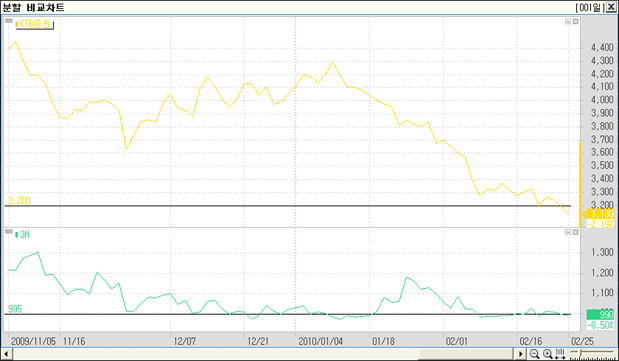This screenshot has height=361, width=619.
Task: Click the 2010/01/04 date axis label
Action: coord(321,341)
